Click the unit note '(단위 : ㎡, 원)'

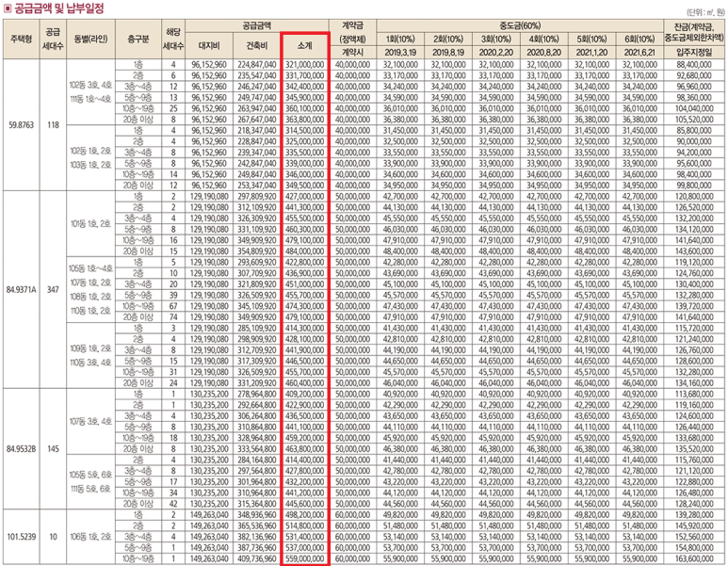point(705,13)
